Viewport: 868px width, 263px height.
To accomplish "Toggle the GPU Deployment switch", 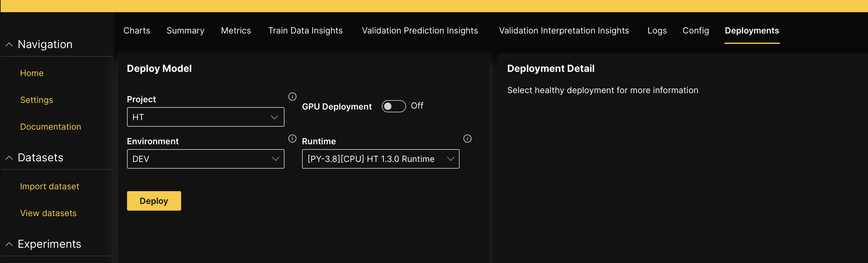I will pos(393,106).
